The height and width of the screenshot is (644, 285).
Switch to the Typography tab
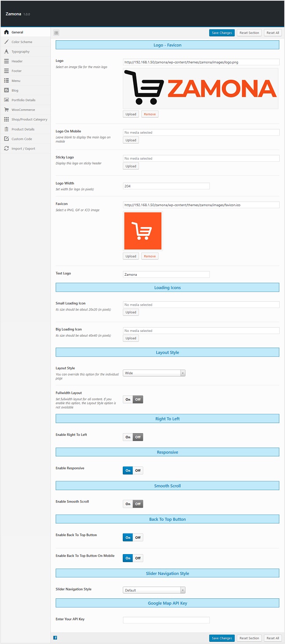pos(25,51)
